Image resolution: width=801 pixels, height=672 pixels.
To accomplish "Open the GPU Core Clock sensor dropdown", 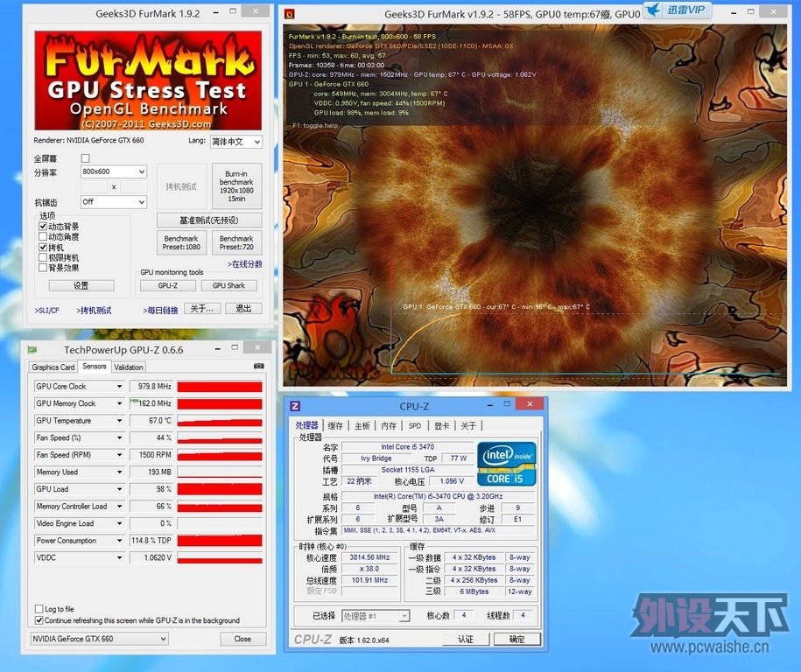I will pos(119,387).
